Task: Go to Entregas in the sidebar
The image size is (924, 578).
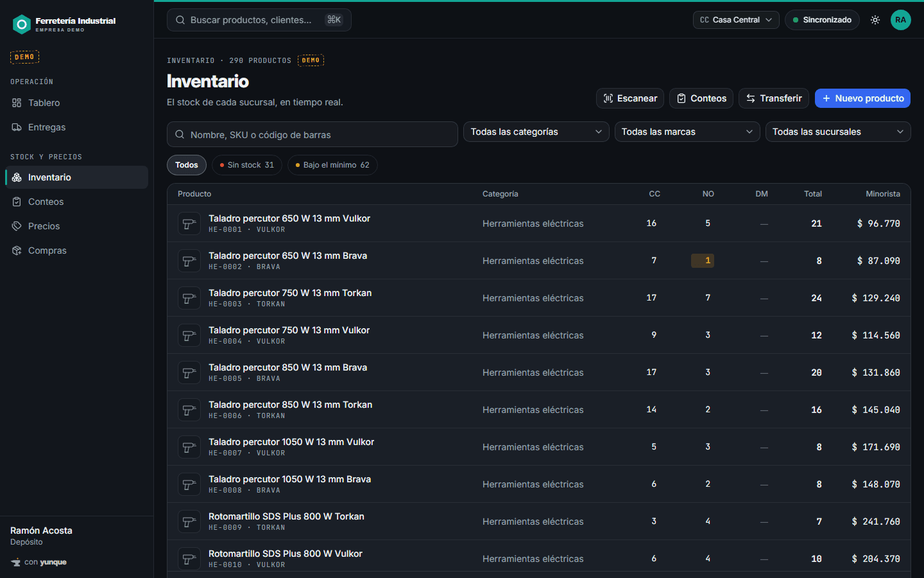Action: click(x=76, y=127)
